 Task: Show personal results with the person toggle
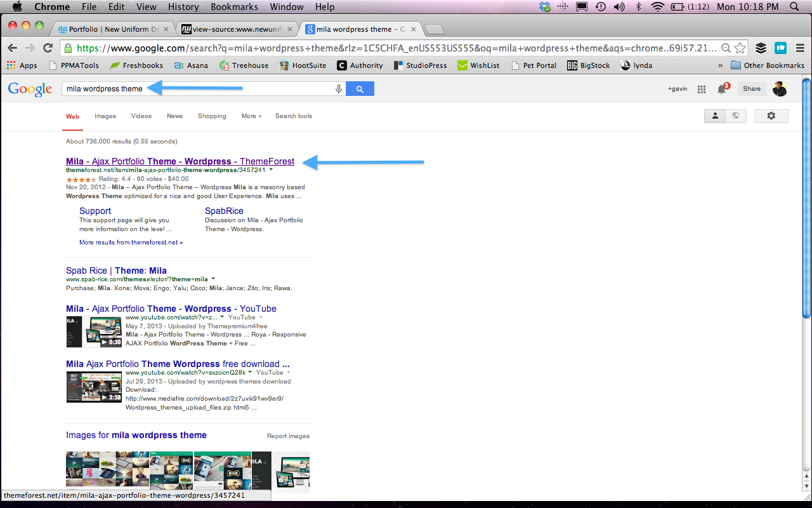click(715, 116)
